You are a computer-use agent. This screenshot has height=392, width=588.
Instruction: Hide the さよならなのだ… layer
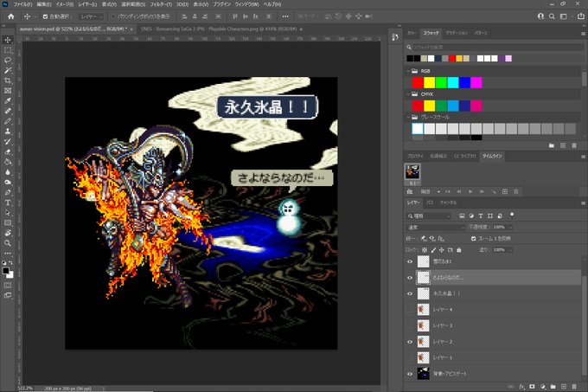coord(410,278)
